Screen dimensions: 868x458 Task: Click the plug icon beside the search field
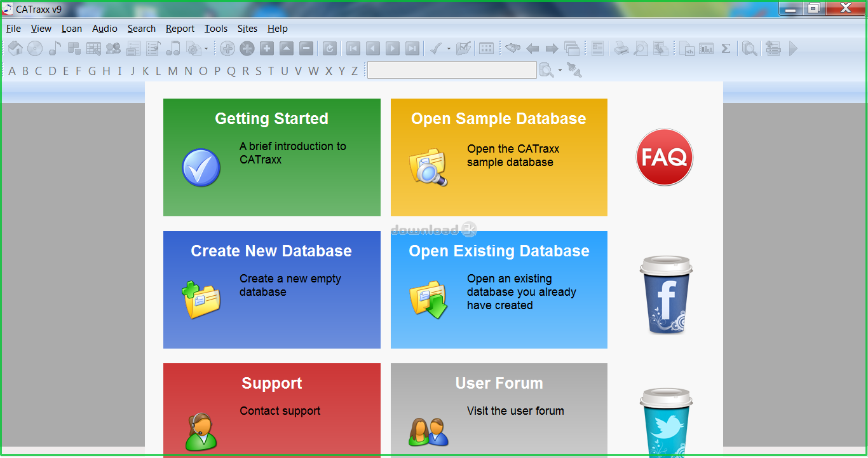click(574, 70)
